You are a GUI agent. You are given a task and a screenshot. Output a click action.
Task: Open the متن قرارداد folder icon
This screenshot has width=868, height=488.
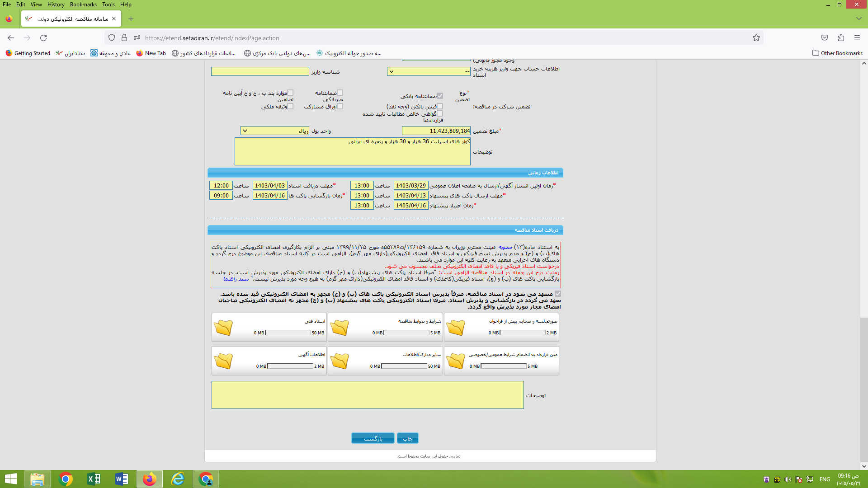456,361
